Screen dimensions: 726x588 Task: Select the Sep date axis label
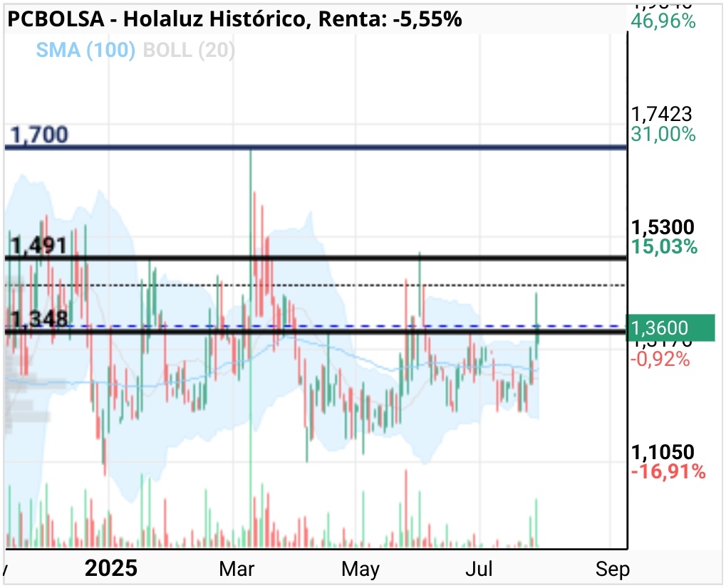point(613,569)
